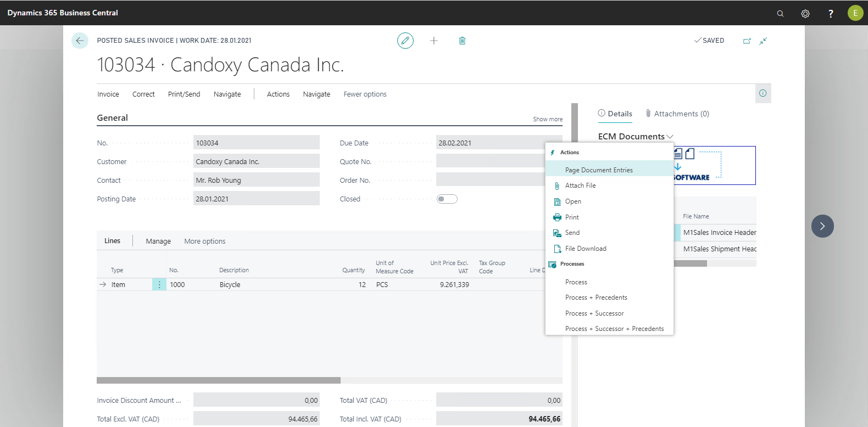Toggle the Closed switch
Screen dimensions: 868x427
447,199
